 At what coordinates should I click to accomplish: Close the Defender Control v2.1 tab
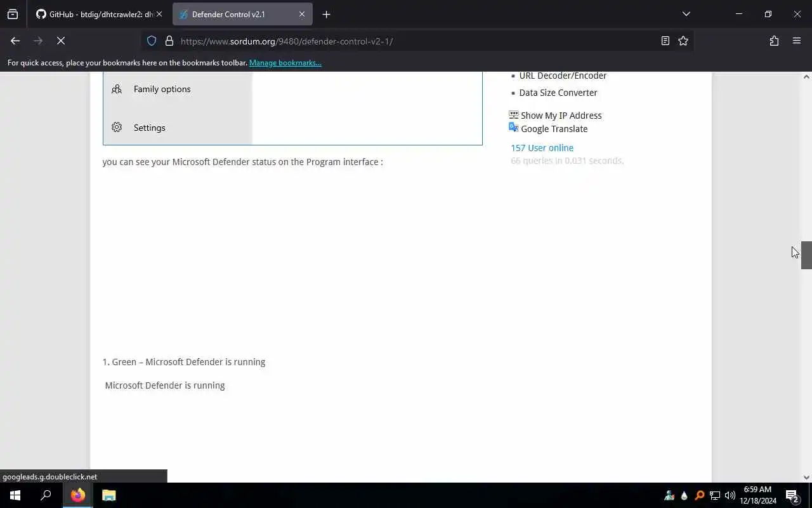tap(302, 14)
